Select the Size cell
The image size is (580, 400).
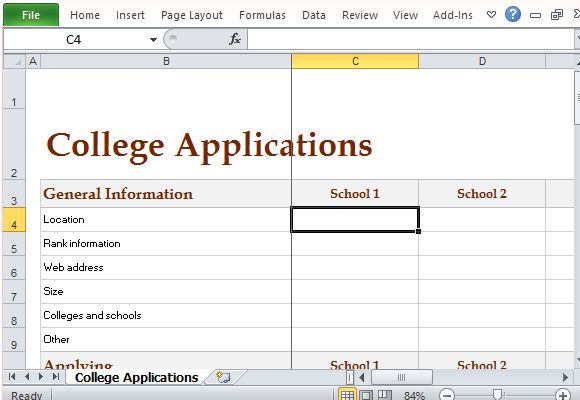166,292
